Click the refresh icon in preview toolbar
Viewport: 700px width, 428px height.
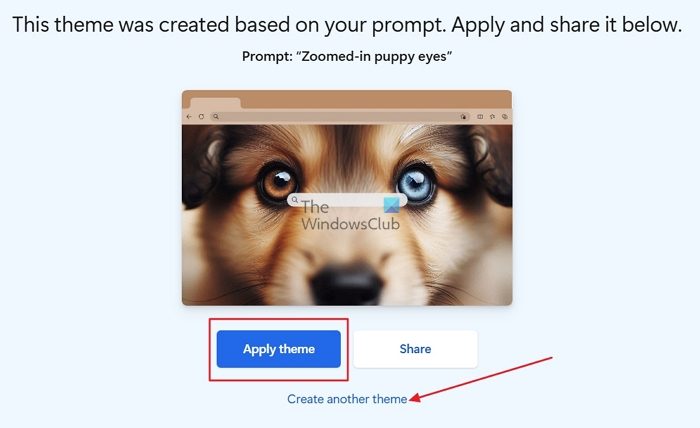click(201, 116)
